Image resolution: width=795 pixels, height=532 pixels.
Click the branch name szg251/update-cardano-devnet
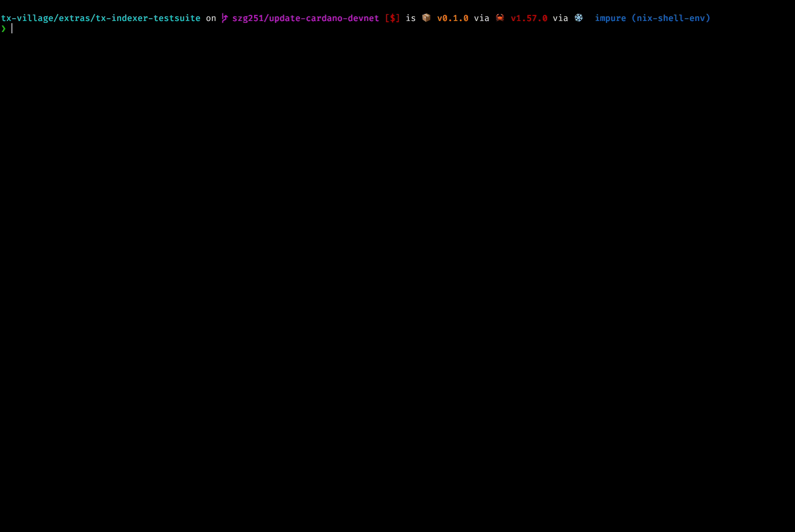pos(305,18)
